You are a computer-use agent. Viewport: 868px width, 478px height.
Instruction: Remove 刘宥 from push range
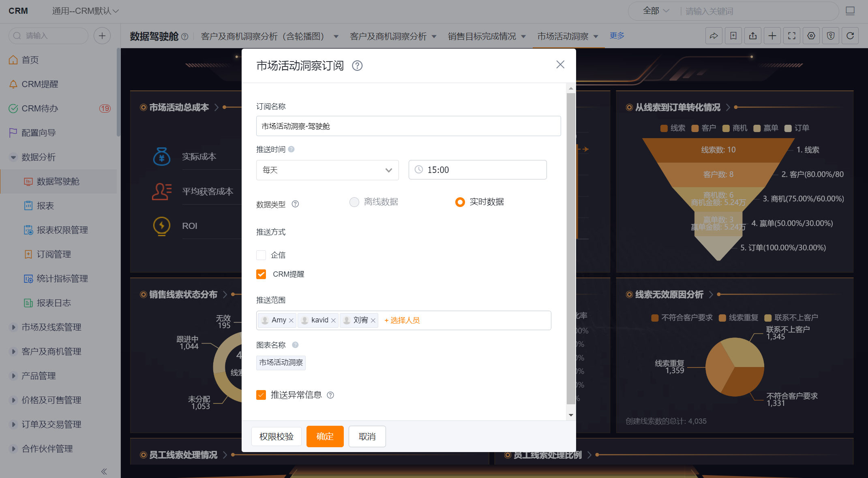373,320
